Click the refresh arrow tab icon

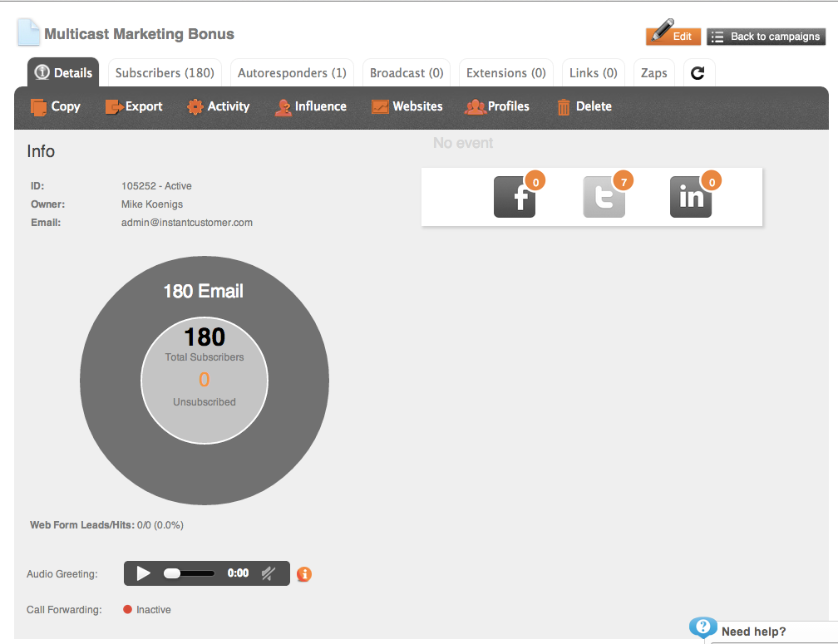coord(698,72)
